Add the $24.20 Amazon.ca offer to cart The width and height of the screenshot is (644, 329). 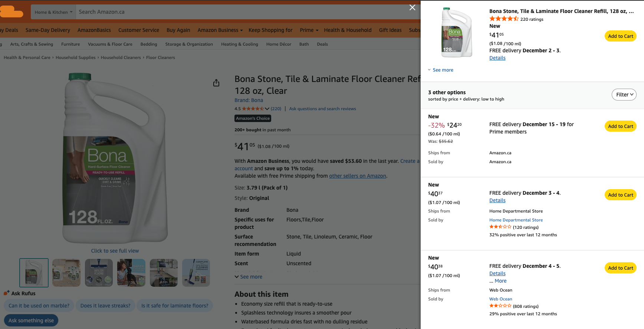coord(620,126)
